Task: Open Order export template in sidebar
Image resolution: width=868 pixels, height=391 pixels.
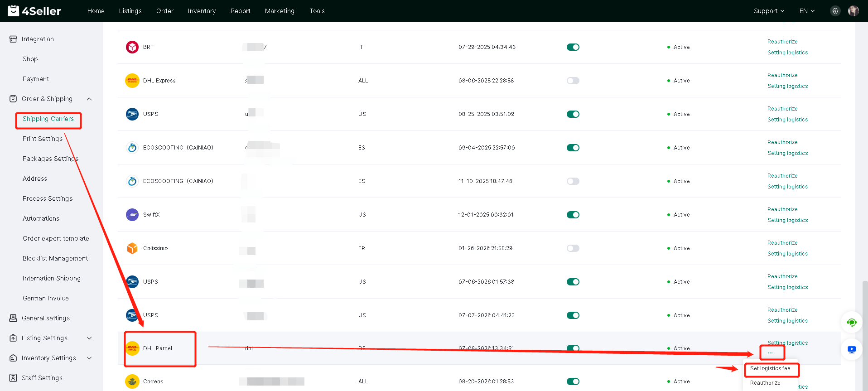Action: coord(56,238)
